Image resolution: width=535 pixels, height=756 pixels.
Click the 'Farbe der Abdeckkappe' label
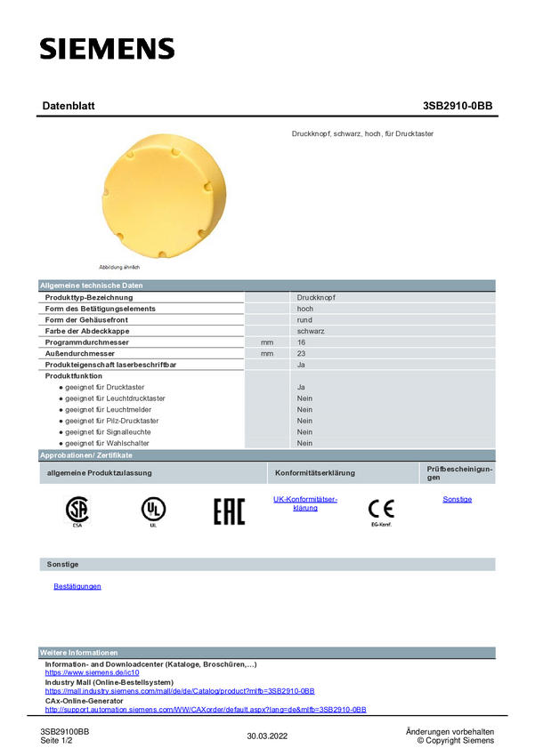coord(87,331)
